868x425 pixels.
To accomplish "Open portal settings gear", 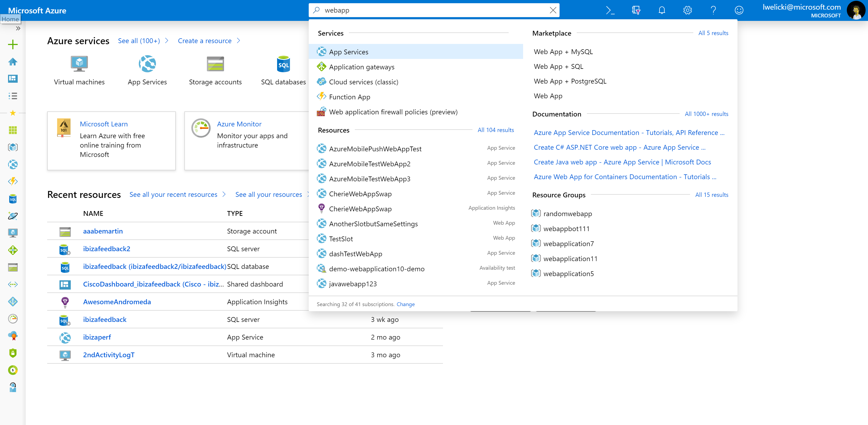I will (687, 10).
